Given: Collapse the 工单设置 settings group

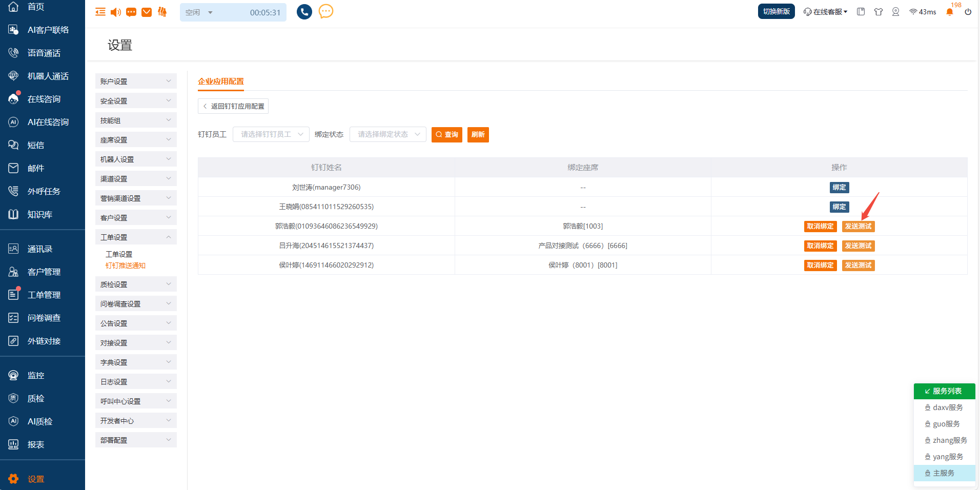Looking at the screenshot, I should click(136, 237).
